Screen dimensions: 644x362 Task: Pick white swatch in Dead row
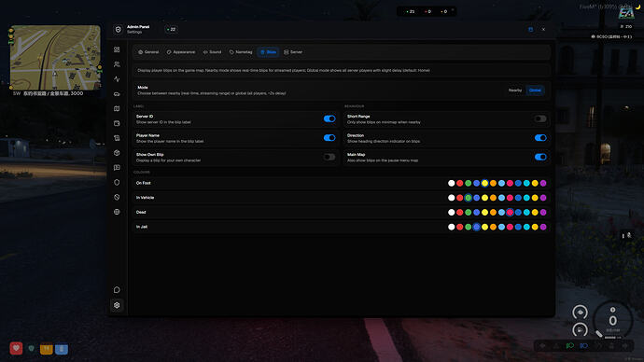click(452, 213)
